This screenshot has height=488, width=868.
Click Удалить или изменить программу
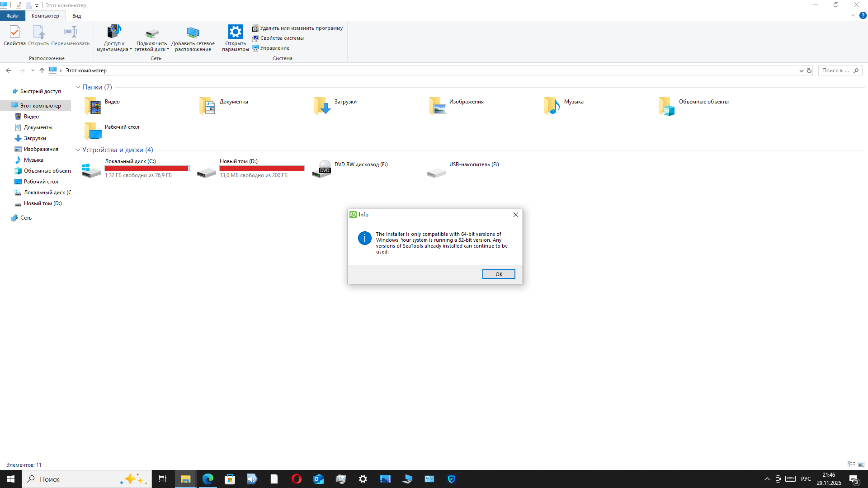point(301,28)
